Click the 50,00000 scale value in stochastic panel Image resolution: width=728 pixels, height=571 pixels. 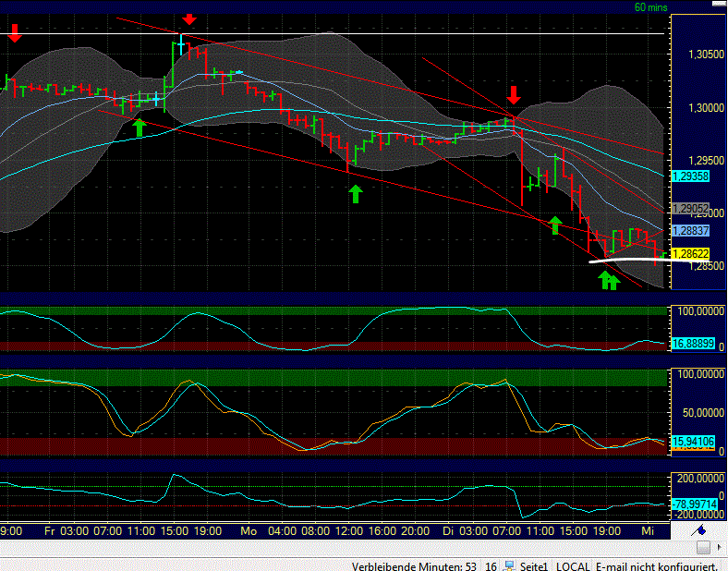(x=703, y=413)
